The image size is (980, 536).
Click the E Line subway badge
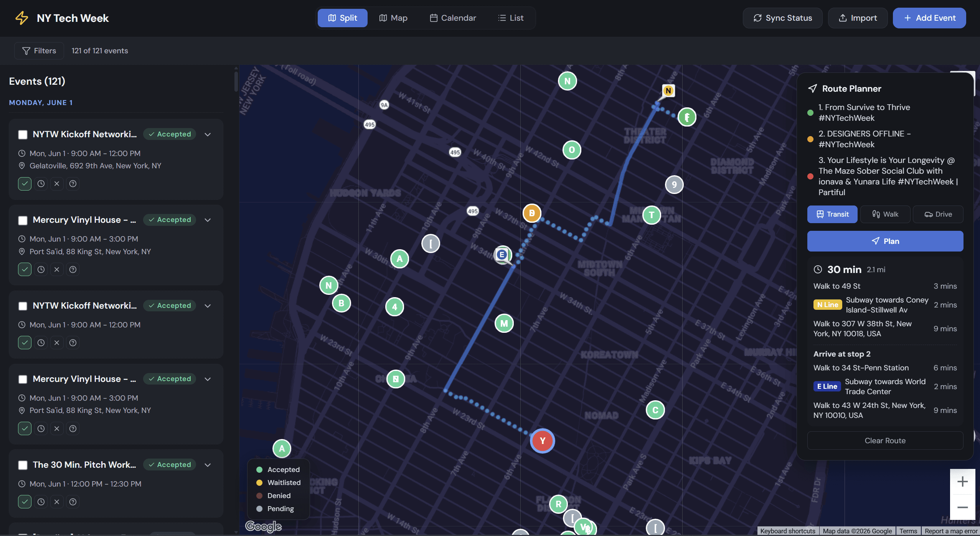(x=827, y=386)
